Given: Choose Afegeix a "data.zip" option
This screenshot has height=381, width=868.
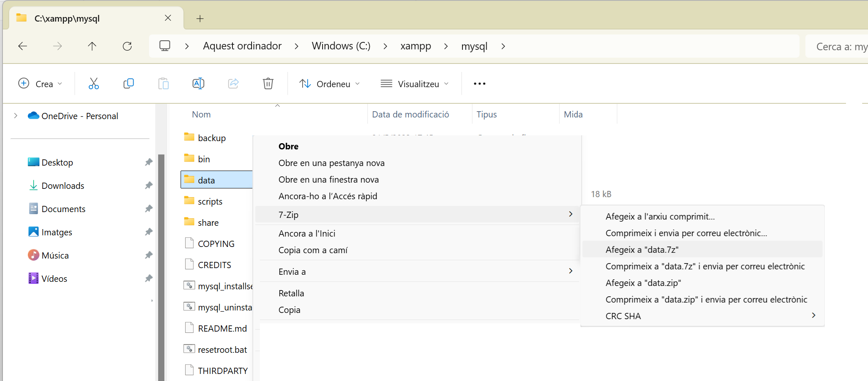Looking at the screenshot, I should [643, 283].
